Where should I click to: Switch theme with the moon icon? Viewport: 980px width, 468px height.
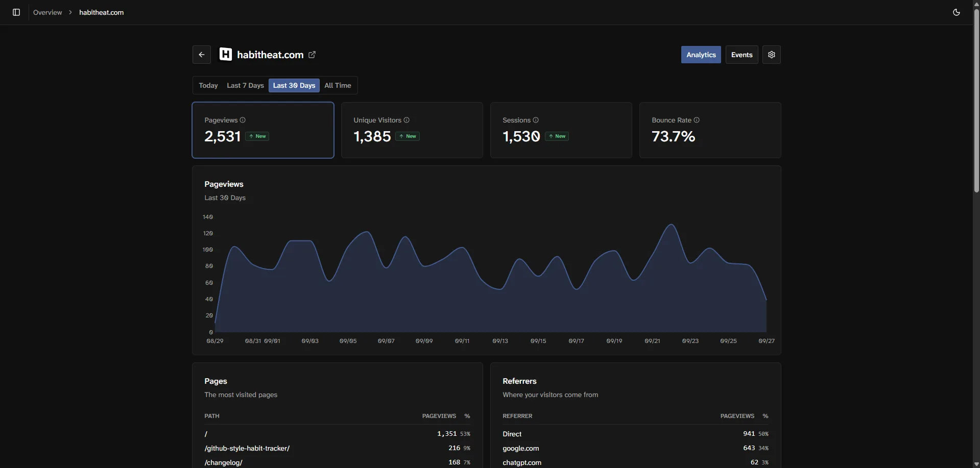pos(957,12)
